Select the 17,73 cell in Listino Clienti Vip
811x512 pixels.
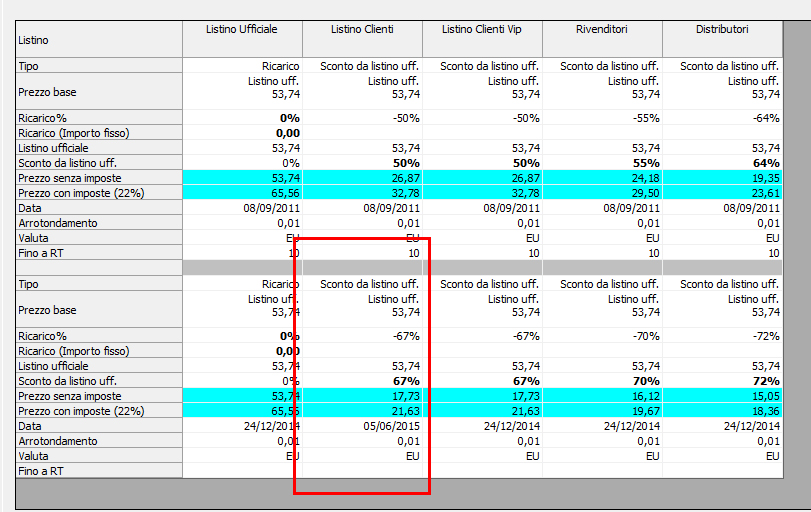pos(482,396)
